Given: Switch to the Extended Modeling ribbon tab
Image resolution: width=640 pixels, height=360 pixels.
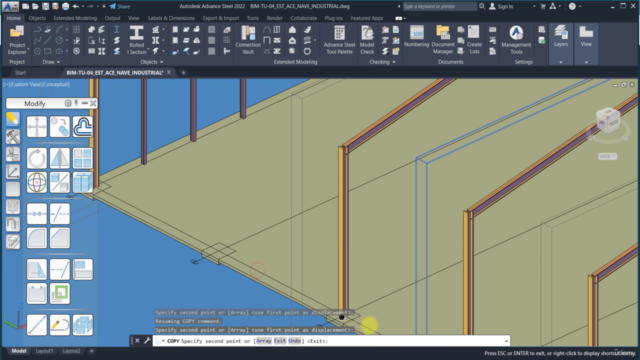Looking at the screenshot, I should tap(75, 18).
